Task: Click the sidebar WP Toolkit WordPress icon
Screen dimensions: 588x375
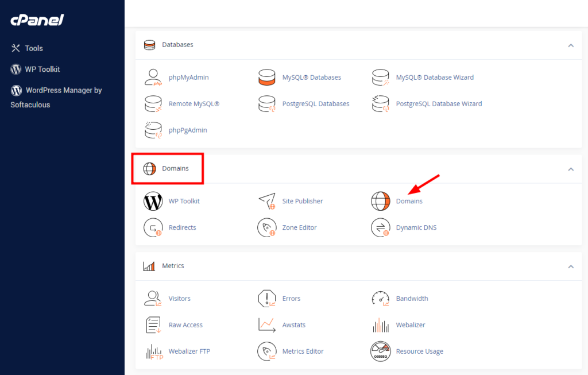Action: 16,69
